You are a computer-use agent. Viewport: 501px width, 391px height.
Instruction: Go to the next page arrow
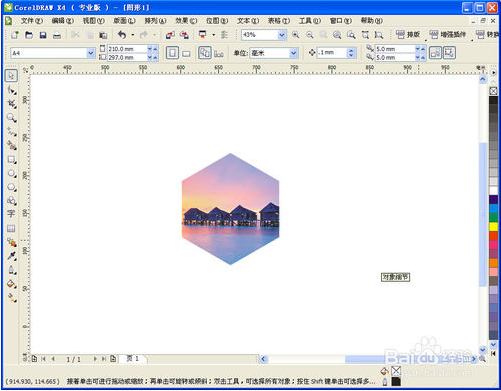95,359
